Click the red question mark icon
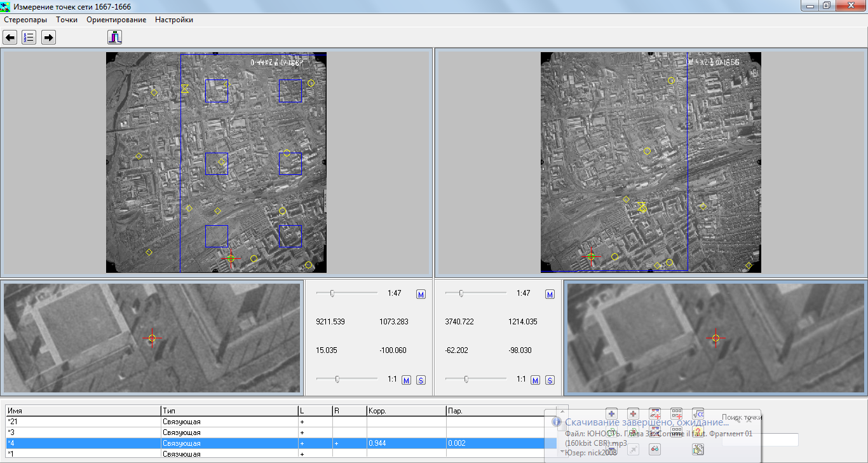868x463 pixels. pyautogui.click(x=698, y=431)
